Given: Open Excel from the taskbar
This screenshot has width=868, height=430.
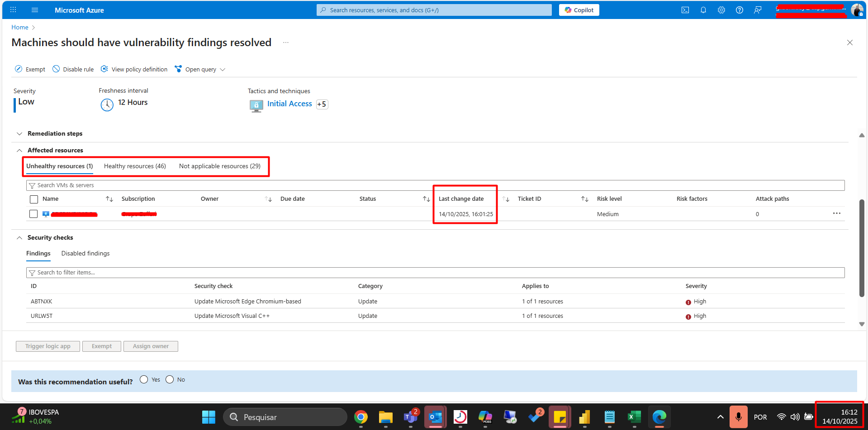Looking at the screenshot, I should 635,417.
